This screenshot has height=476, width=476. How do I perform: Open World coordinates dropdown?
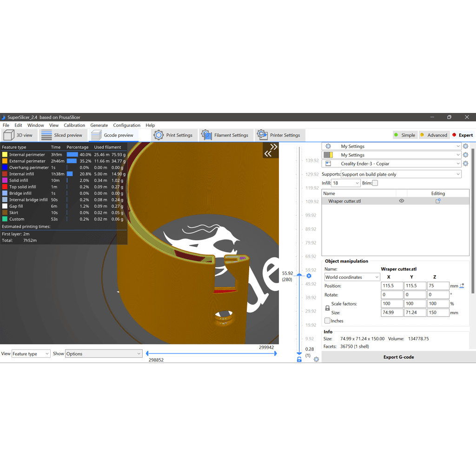[x=352, y=277]
